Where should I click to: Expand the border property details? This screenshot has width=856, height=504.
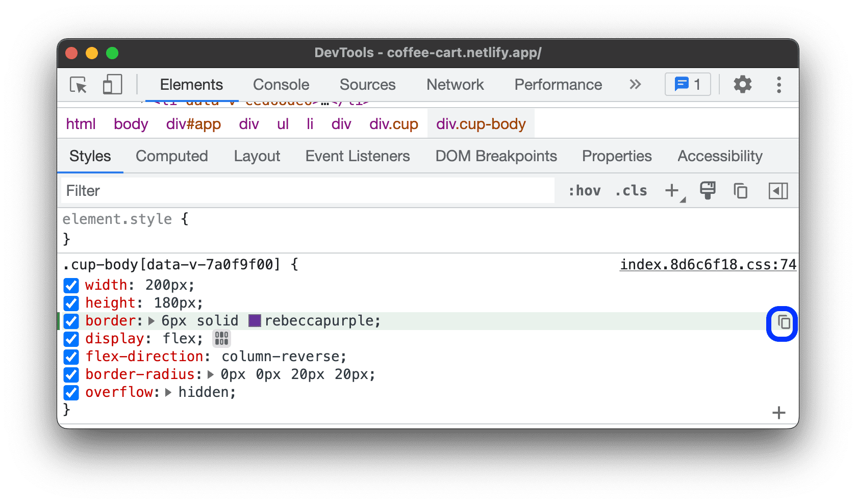coord(151,321)
